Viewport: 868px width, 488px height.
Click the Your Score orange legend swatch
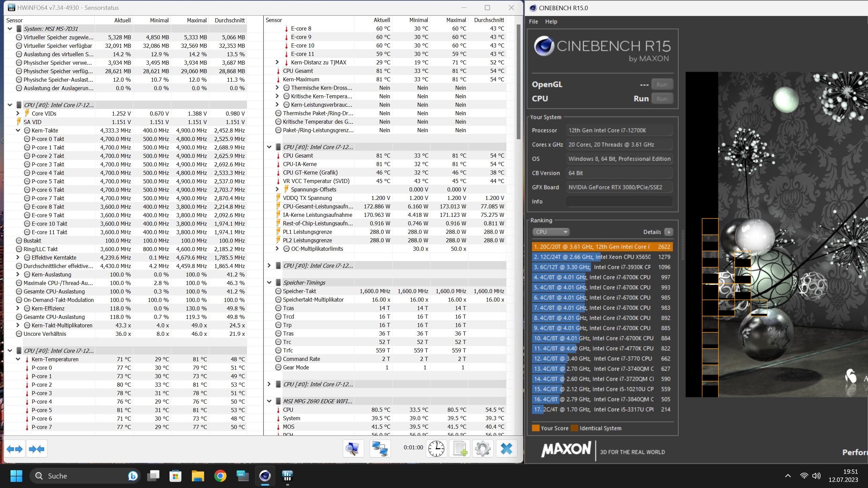(535, 428)
